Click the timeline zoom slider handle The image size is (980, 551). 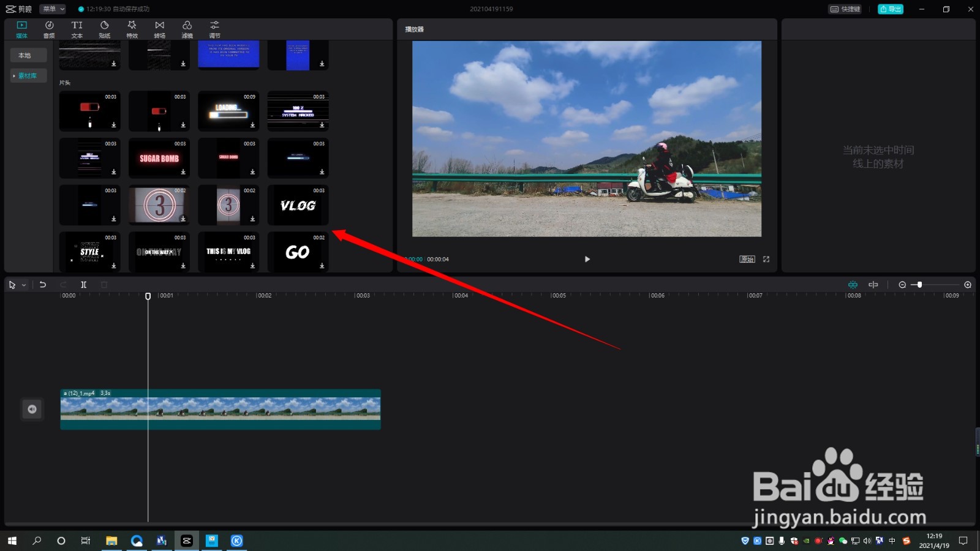coord(919,285)
